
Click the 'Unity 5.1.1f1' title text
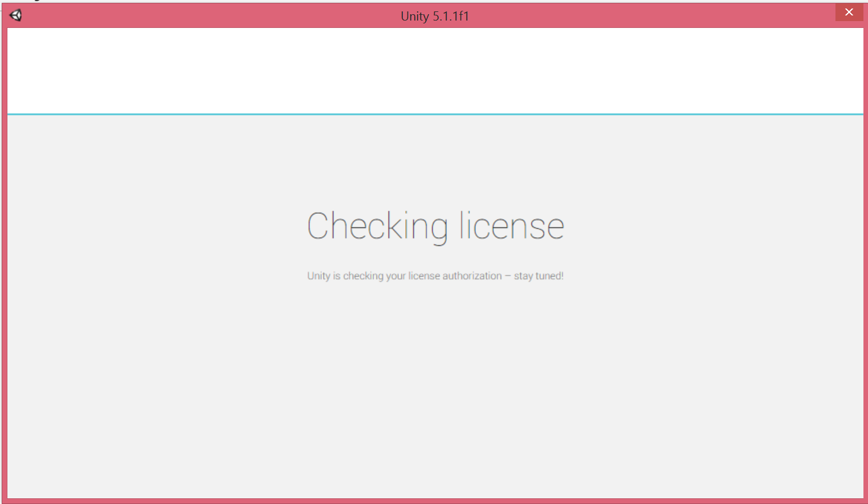[434, 16]
